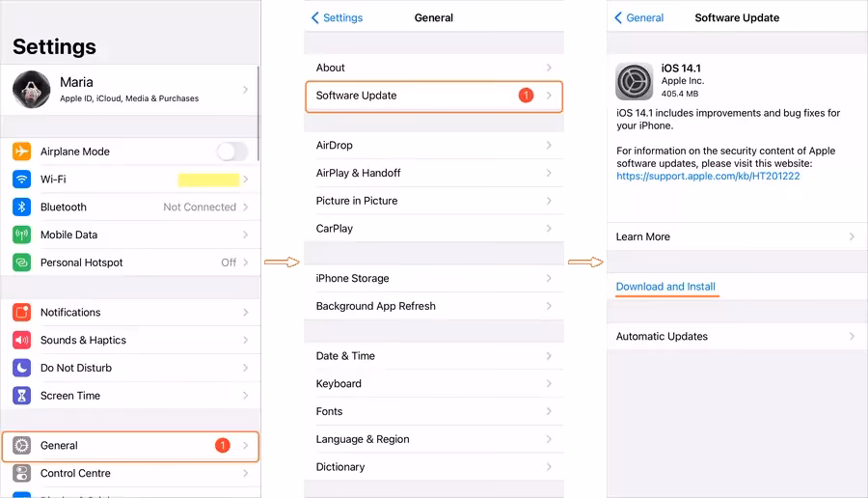
Task: Expand the Automatic Updates row chevron
Action: pos(852,337)
